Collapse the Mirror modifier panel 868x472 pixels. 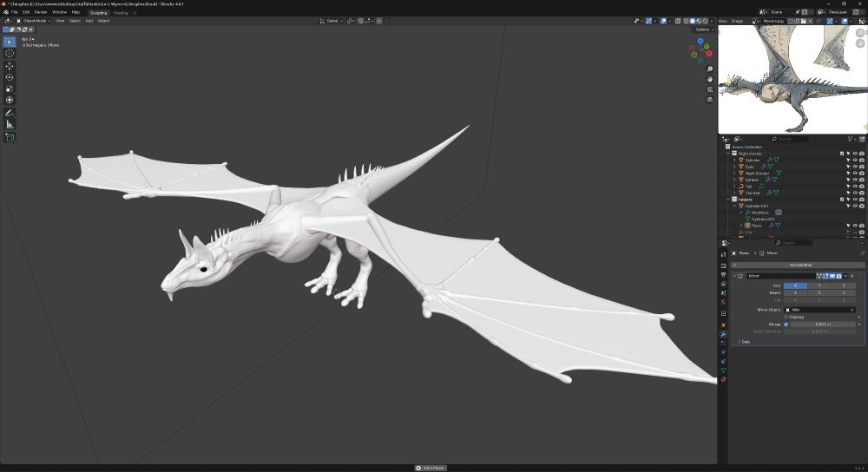pyautogui.click(x=734, y=276)
